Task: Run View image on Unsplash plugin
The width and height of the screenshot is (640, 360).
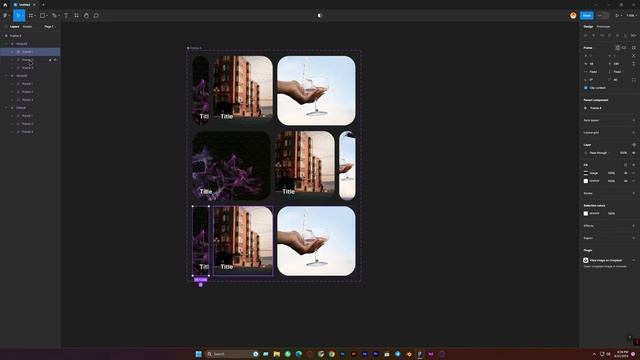Action: (605, 260)
